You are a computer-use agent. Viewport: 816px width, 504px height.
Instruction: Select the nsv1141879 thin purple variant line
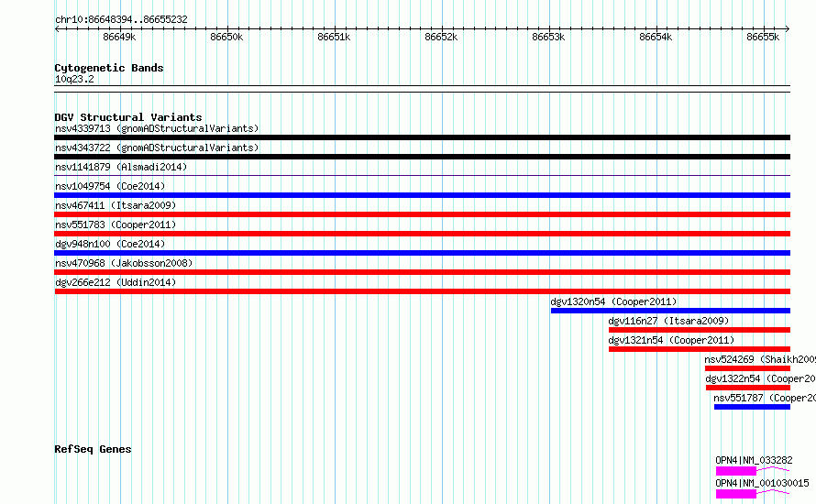click(422, 175)
